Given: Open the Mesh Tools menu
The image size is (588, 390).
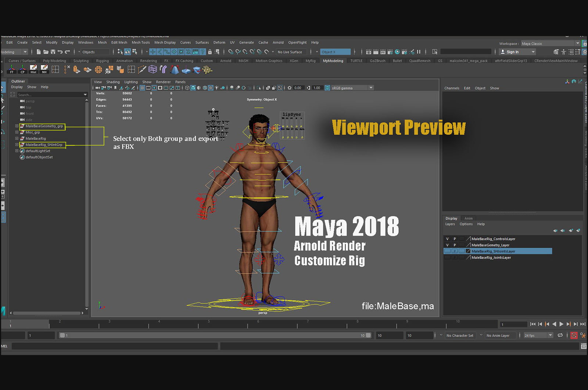Looking at the screenshot, I should [141, 42].
